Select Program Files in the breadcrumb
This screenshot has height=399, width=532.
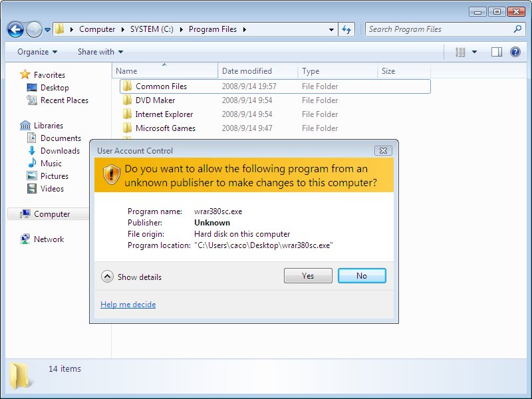pyautogui.click(x=213, y=29)
